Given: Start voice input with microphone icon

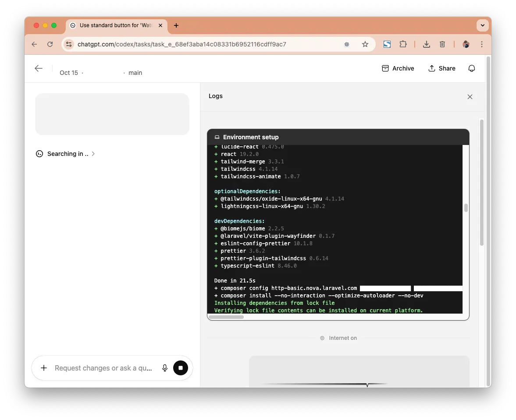Looking at the screenshot, I should coord(165,368).
